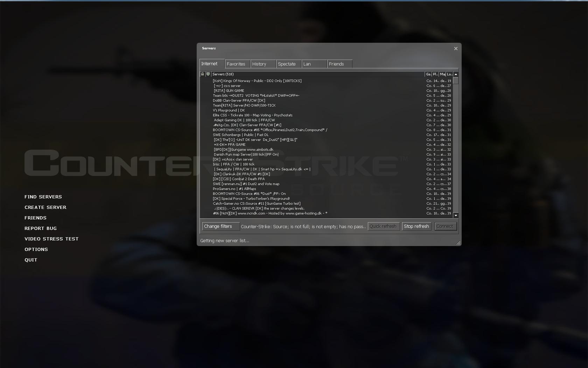Click the Change filters button
Image resolution: width=588 pixels, height=368 pixels.
click(221, 226)
